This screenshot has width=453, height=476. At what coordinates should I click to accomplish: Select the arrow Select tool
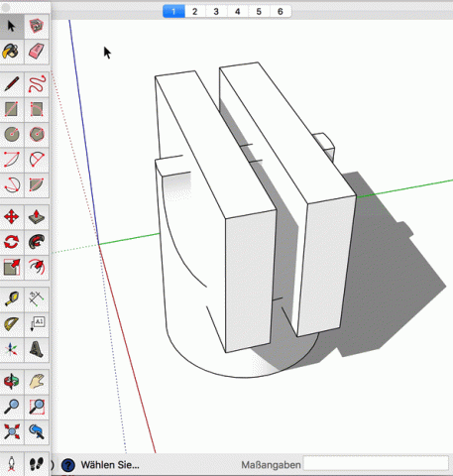pyautogui.click(x=12, y=26)
